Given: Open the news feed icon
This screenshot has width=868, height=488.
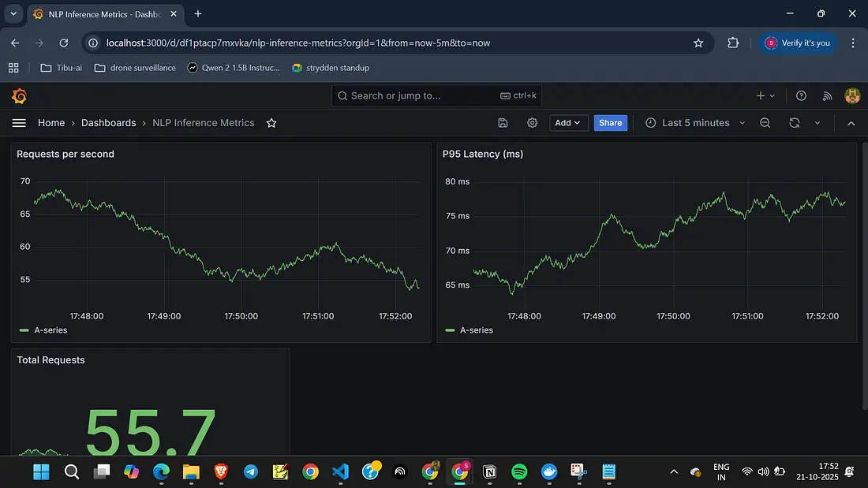Looking at the screenshot, I should (827, 96).
